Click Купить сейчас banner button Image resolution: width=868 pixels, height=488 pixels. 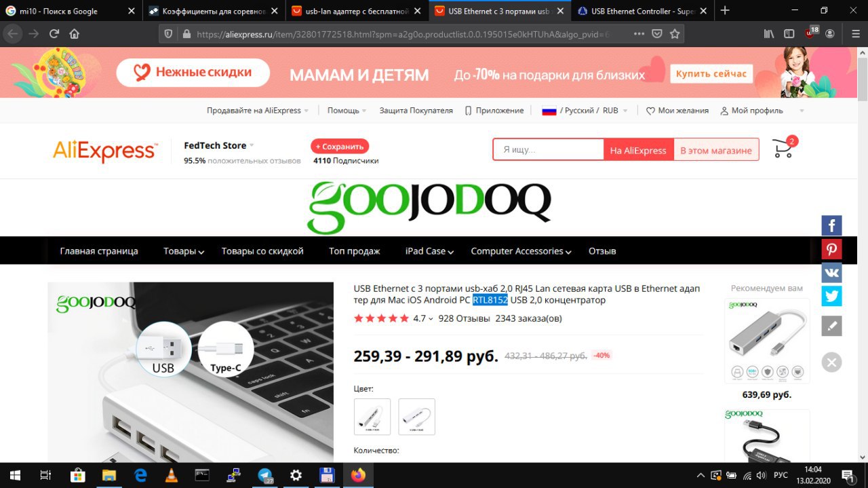[x=711, y=74]
